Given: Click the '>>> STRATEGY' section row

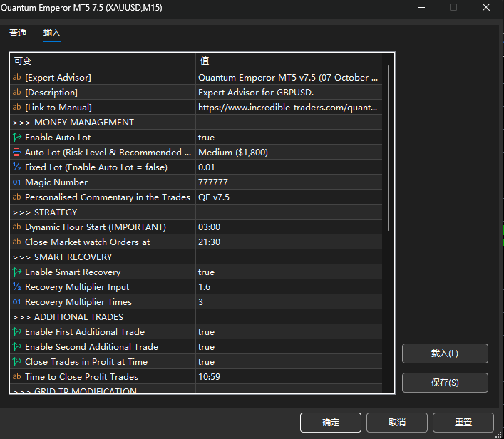Looking at the screenshot, I should (196, 212).
